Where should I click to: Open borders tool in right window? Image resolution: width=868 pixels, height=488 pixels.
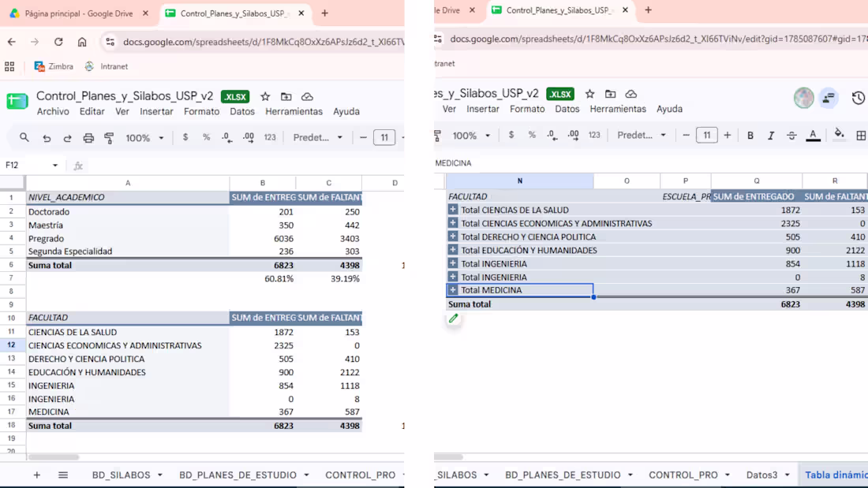coord(861,136)
